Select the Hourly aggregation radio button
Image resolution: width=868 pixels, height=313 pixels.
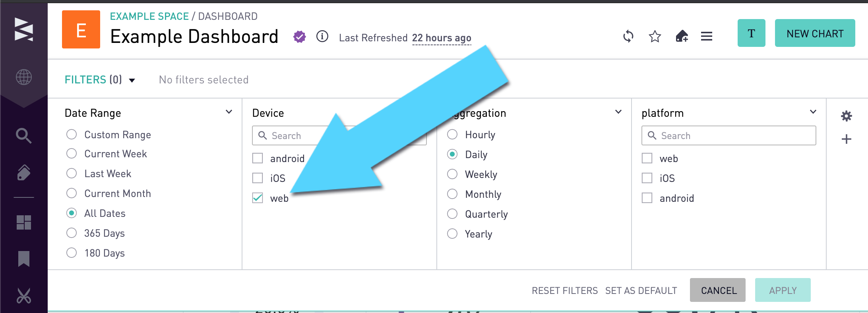pos(452,134)
